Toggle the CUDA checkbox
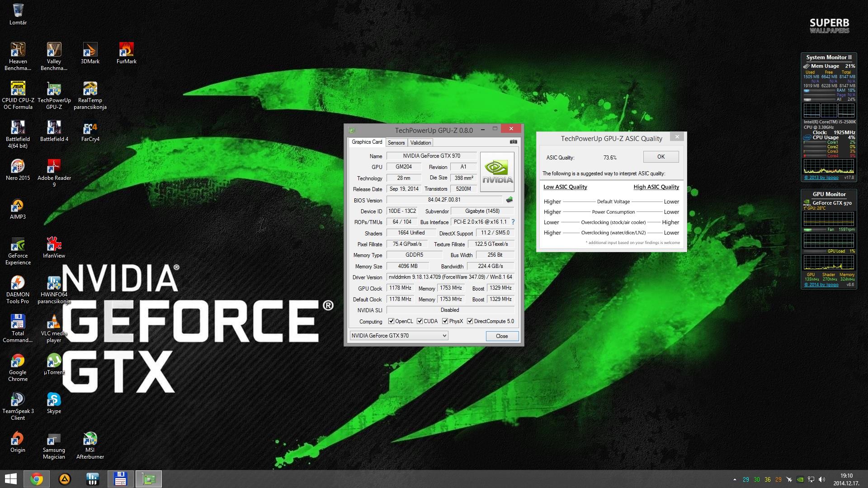This screenshot has height=488, width=868. pyautogui.click(x=420, y=321)
